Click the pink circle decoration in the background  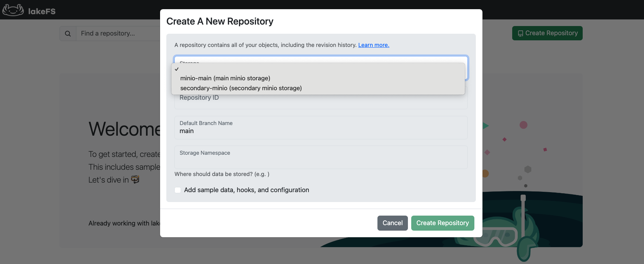(x=524, y=125)
